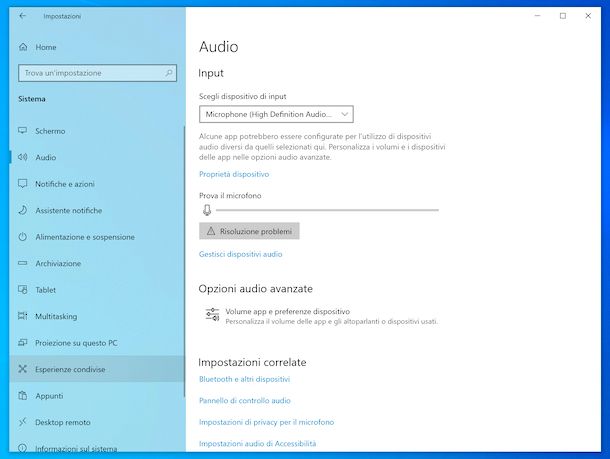Click the search magnifier icon
Image resolution: width=610 pixels, height=459 pixels.
[169, 73]
